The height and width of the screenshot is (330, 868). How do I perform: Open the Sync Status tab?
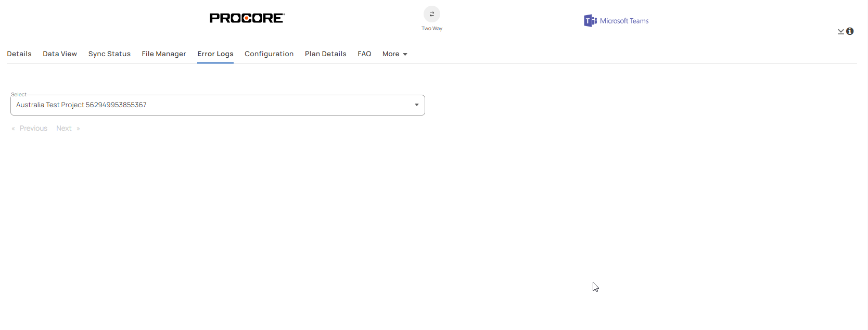(x=109, y=54)
